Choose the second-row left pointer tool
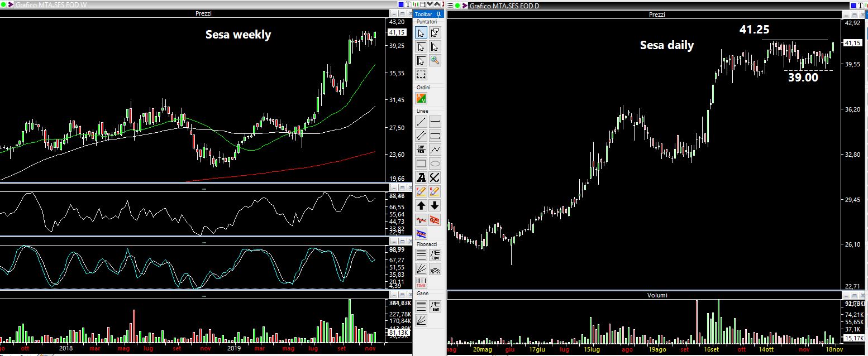The width and height of the screenshot is (868, 356). pos(421,47)
